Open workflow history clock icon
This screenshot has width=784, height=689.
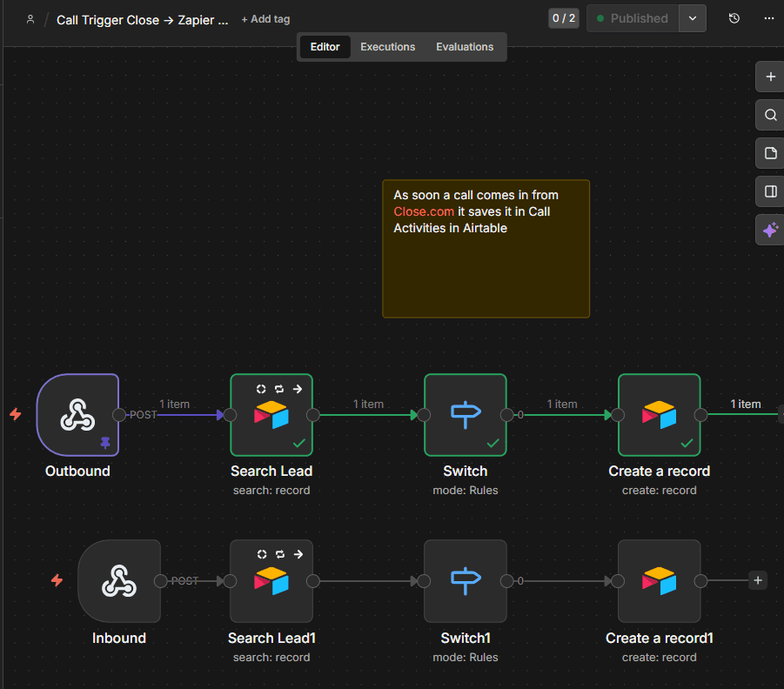[734, 18]
